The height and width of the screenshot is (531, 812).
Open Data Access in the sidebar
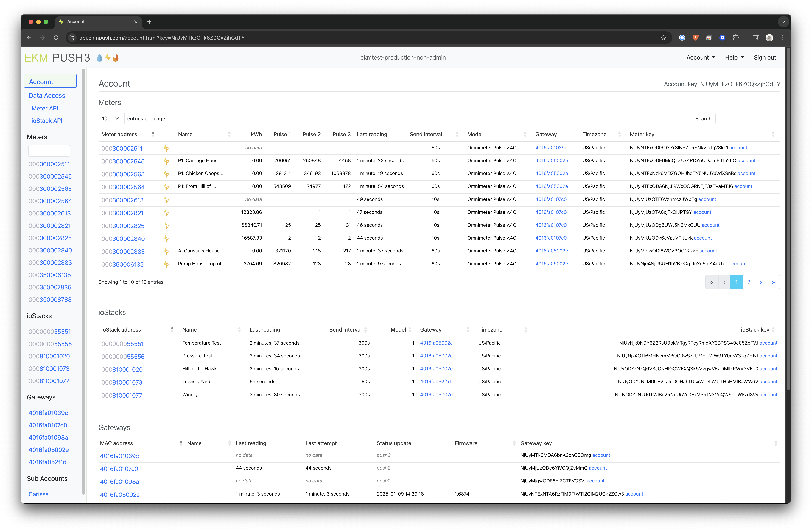tap(47, 96)
